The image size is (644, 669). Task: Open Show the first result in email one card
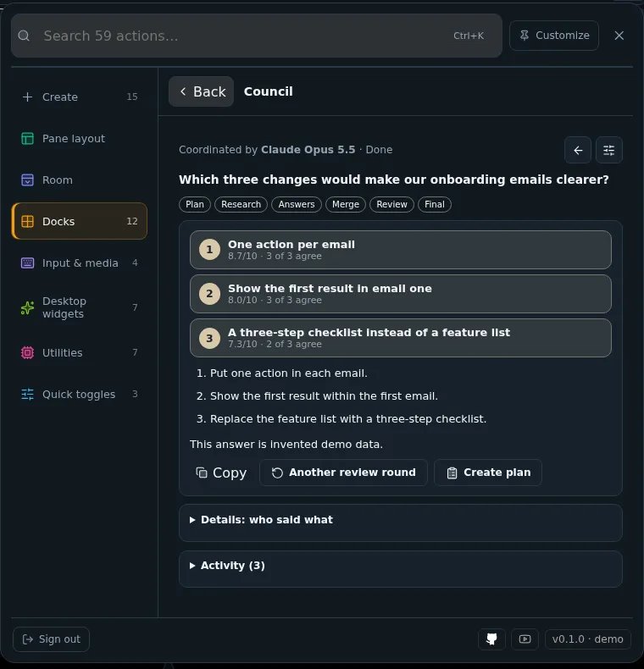[401, 294]
